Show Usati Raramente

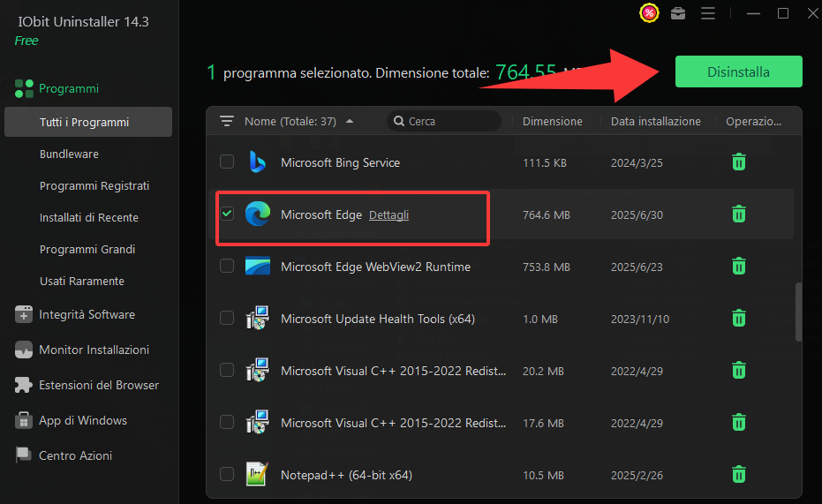point(82,281)
